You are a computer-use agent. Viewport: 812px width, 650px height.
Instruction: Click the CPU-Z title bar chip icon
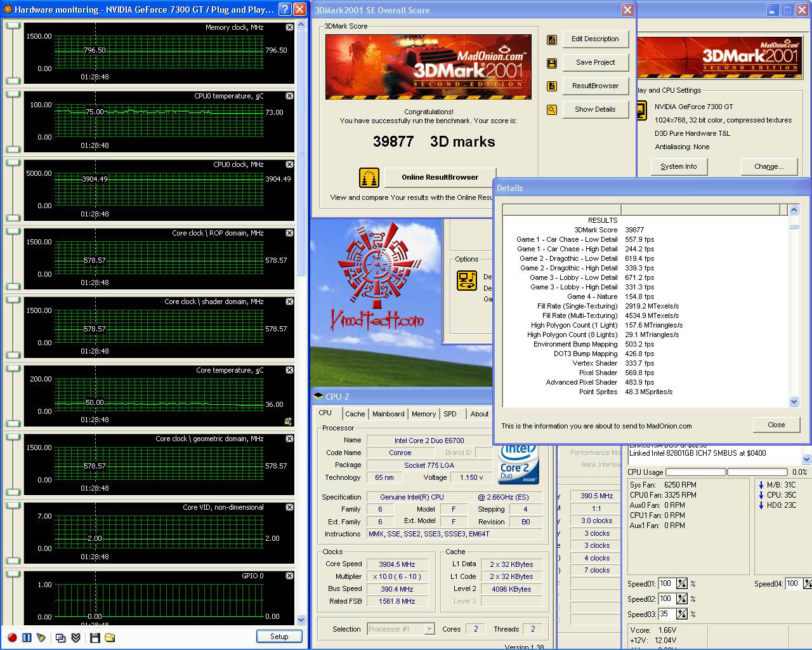pyautogui.click(x=318, y=397)
